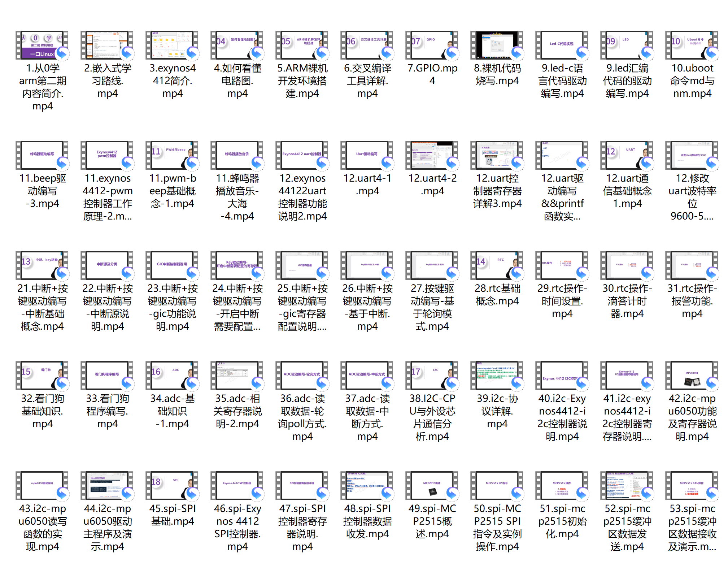Screen dimensions: 728x564
Task: Select the 7.GPIO.mp4 video icon
Action: click(432, 45)
